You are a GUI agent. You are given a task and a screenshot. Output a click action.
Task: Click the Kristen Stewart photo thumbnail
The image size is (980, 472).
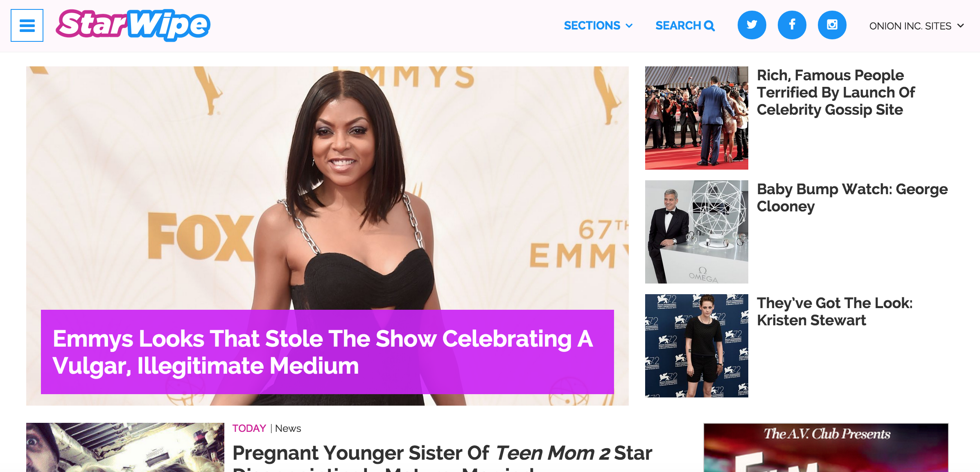click(x=697, y=346)
